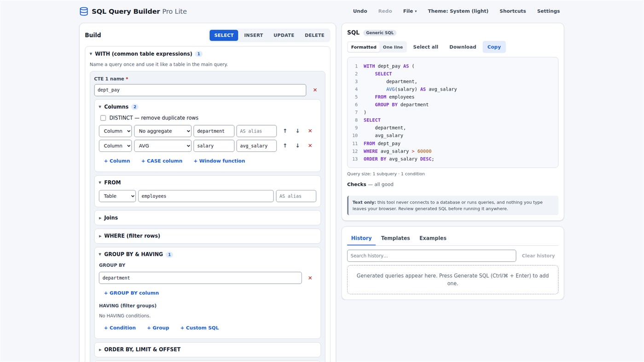644x362 pixels.
Task: Select the SELECT statement type
Action: point(224,35)
